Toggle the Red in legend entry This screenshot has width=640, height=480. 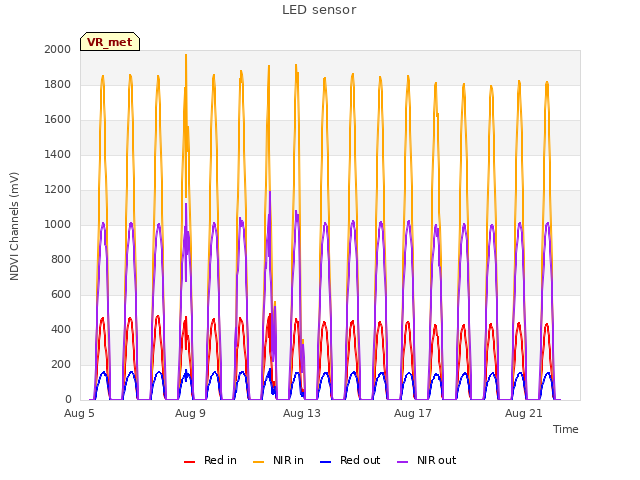pyautogui.click(x=210, y=460)
